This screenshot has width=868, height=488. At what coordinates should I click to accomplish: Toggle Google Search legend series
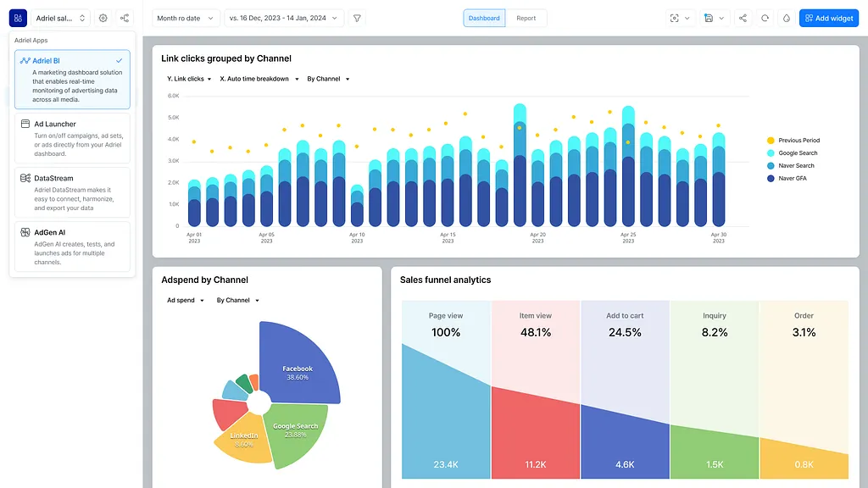[x=798, y=153]
